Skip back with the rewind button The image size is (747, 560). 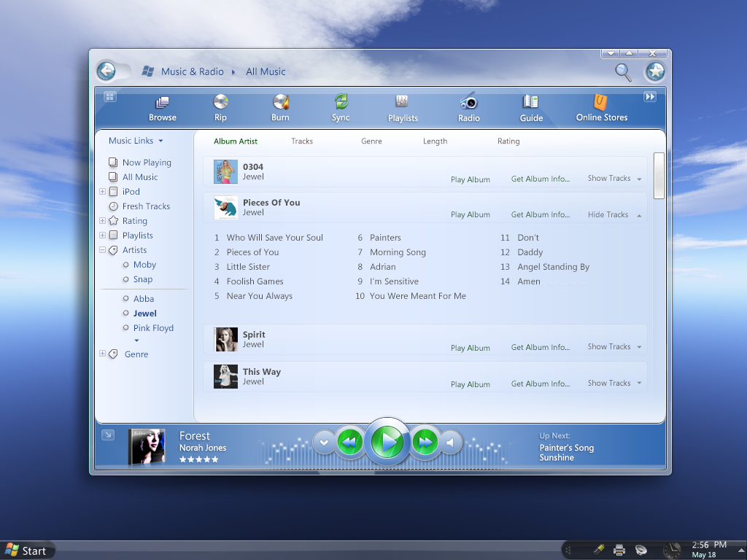pyautogui.click(x=349, y=443)
